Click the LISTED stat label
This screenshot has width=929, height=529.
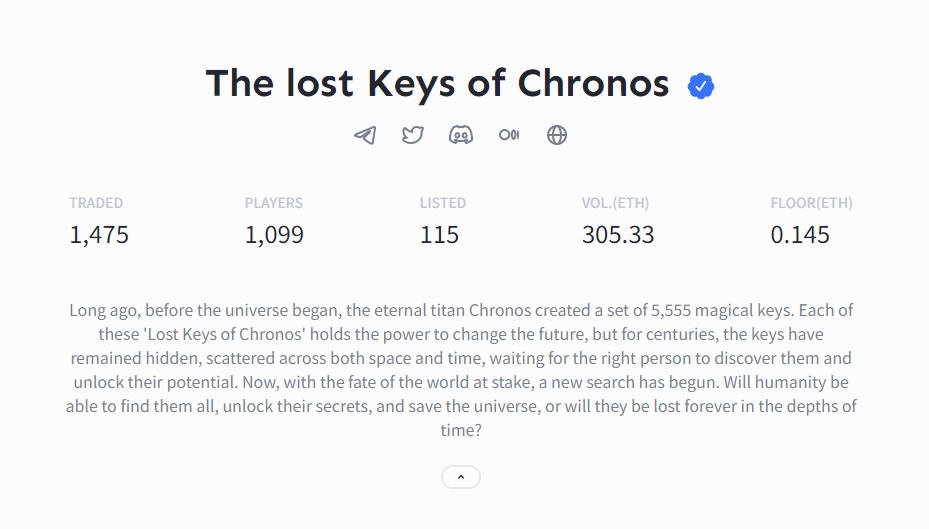(443, 203)
